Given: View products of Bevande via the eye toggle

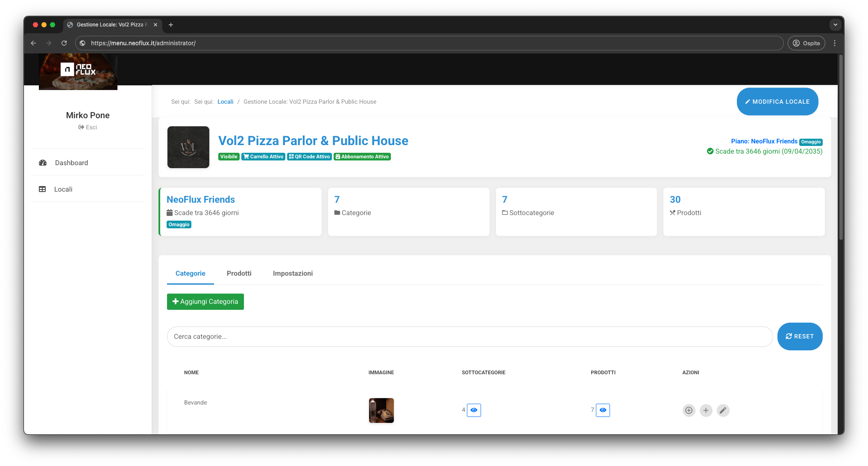Looking at the screenshot, I should click(x=603, y=410).
